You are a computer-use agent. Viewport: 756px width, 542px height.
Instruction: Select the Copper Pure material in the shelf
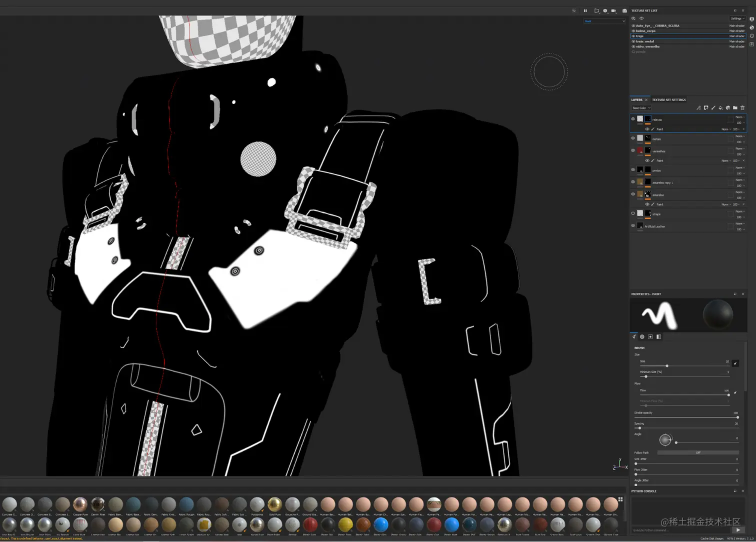click(x=80, y=504)
